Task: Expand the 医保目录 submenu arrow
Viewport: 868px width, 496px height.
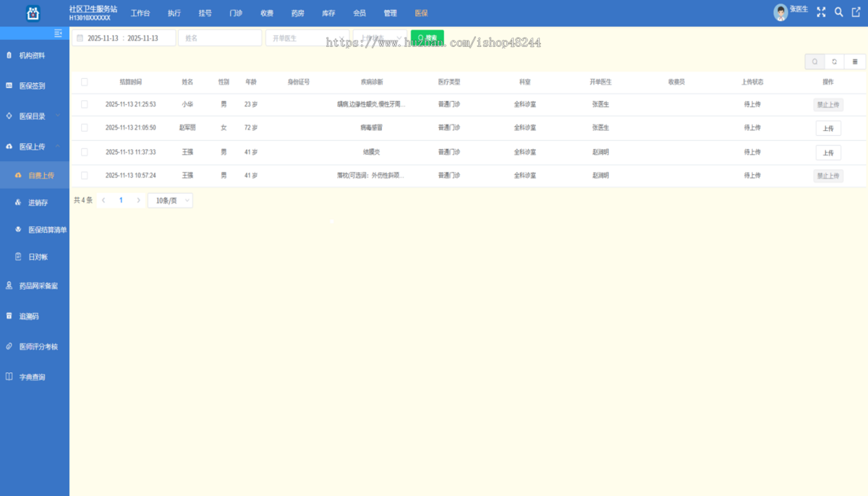Action: [x=58, y=116]
